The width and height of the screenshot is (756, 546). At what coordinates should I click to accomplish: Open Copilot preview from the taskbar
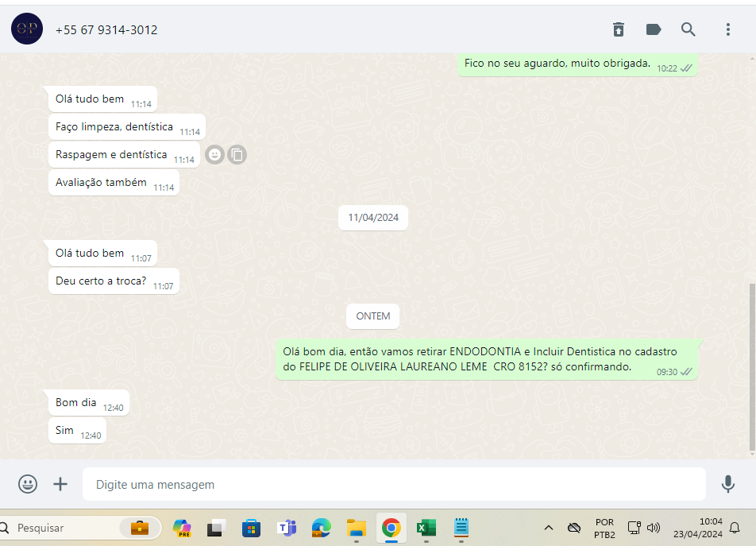(182, 529)
